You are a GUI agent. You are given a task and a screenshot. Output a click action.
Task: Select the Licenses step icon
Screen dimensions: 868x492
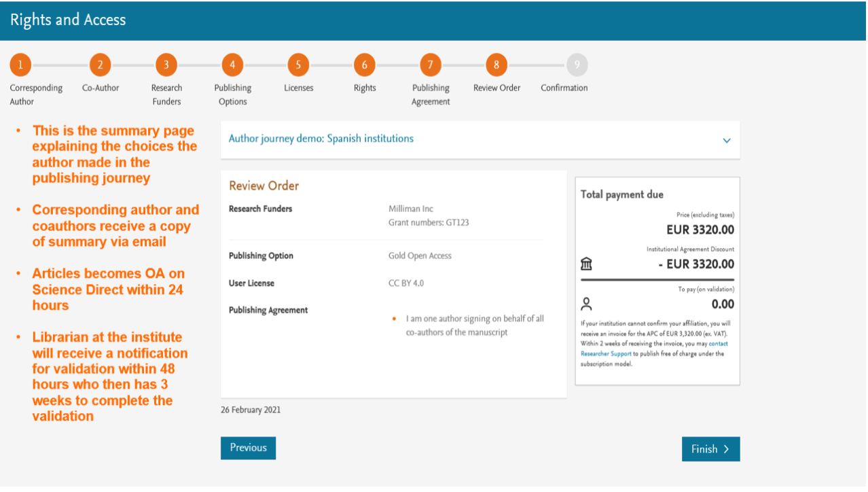pyautogui.click(x=298, y=64)
